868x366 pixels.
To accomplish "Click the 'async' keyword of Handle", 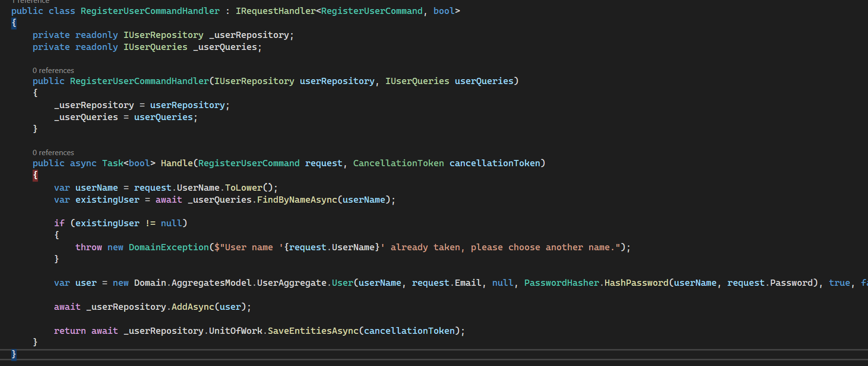I will click(83, 163).
